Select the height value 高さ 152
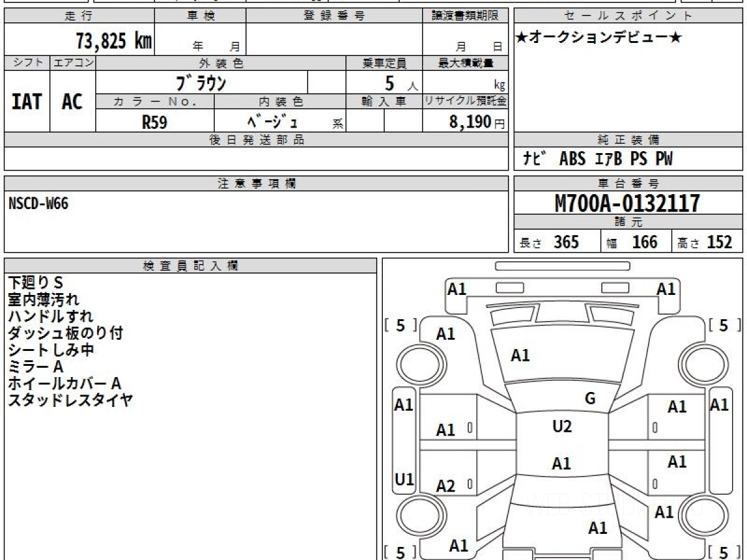The height and width of the screenshot is (560, 747). [705, 242]
